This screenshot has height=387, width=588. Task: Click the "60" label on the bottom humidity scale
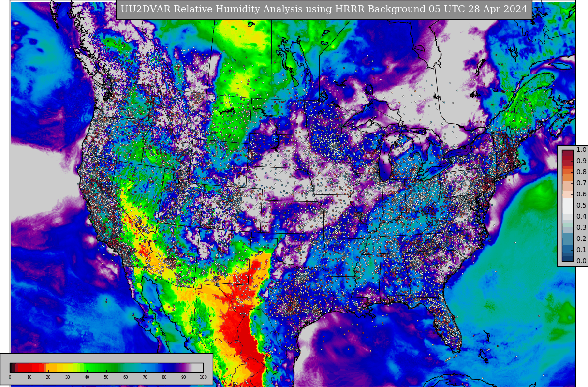(126, 377)
